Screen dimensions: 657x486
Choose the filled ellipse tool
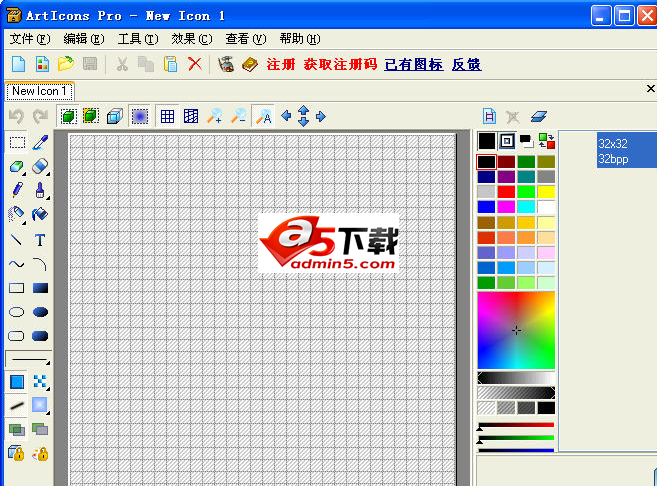click(x=40, y=312)
